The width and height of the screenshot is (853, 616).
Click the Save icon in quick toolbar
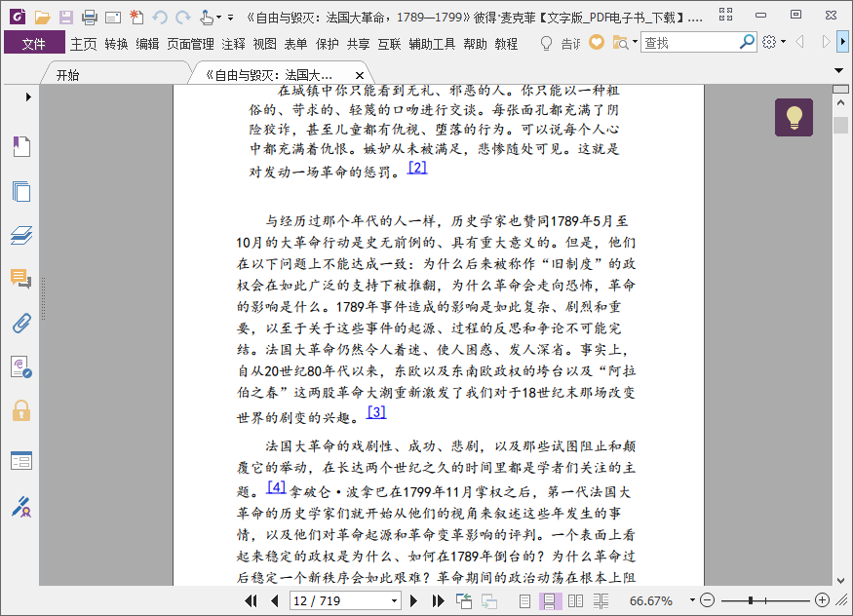pyautogui.click(x=66, y=18)
